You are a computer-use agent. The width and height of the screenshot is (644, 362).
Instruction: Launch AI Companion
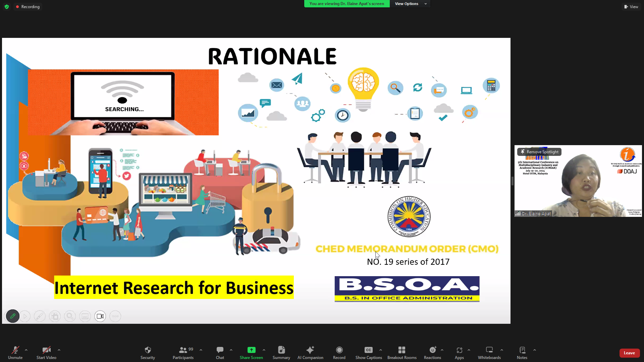(x=310, y=350)
